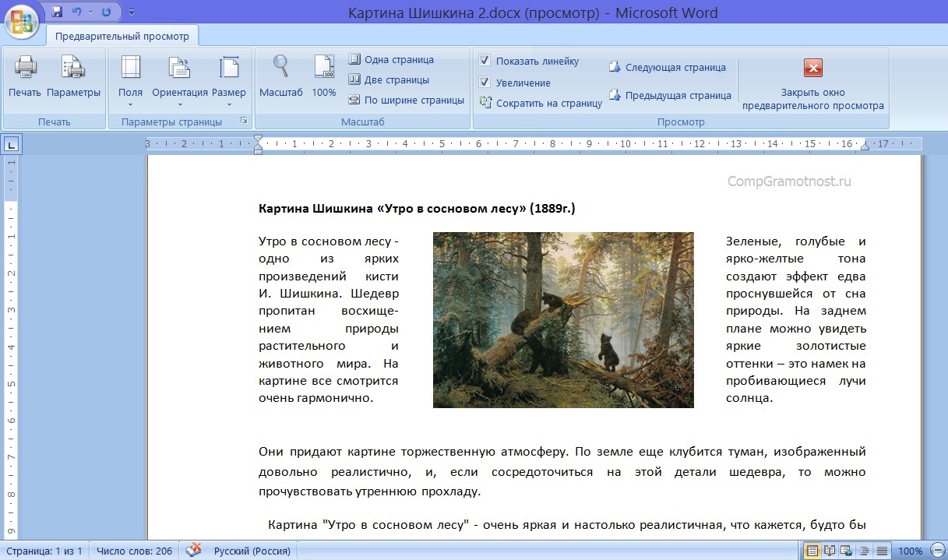
Task: Go to Следующая страница
Action: [667, 68]
